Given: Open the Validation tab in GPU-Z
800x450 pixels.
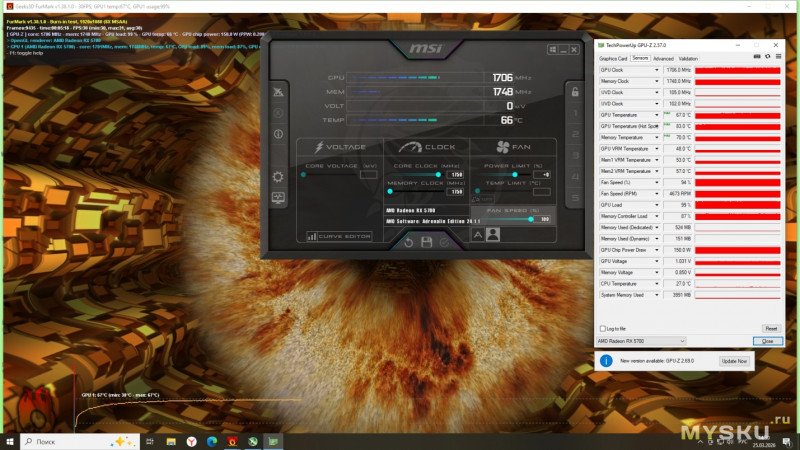Looking at the screenshot, I should click(x=689, y=58).
